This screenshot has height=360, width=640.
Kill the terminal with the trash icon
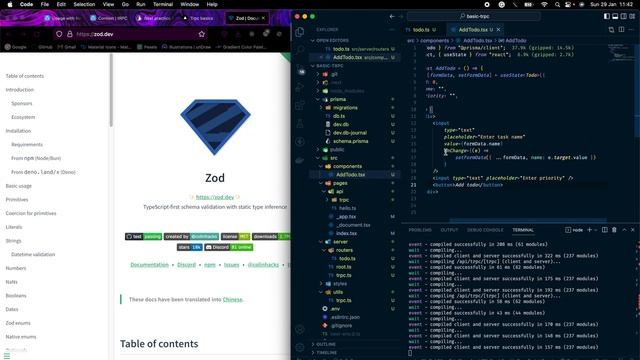[614, 230]
